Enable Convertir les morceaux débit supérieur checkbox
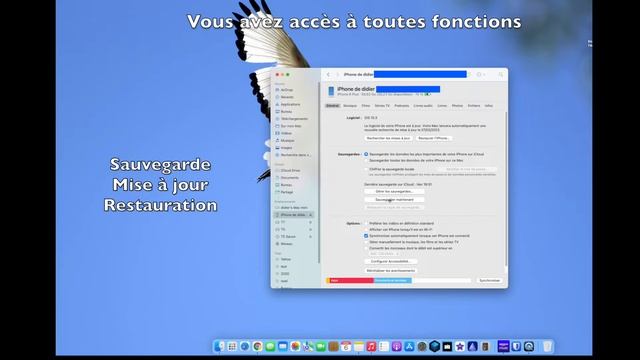The image size is (640, 360). pos(366,248)
